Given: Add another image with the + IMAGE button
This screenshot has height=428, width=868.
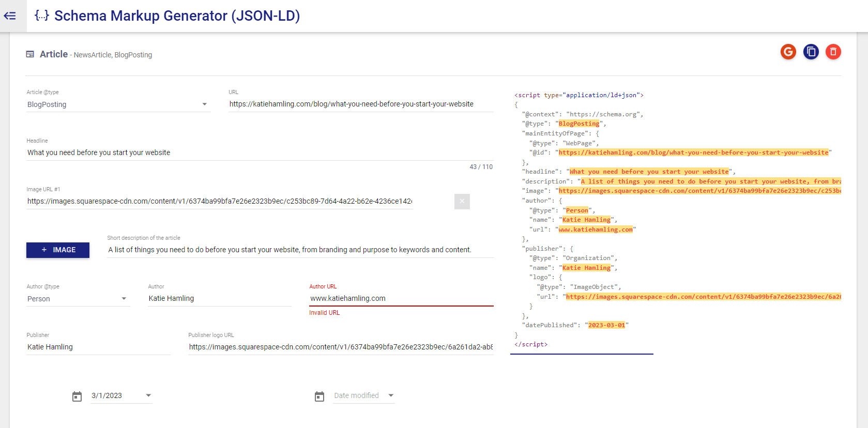Looking at the screenshot, I should pos(58,250).
